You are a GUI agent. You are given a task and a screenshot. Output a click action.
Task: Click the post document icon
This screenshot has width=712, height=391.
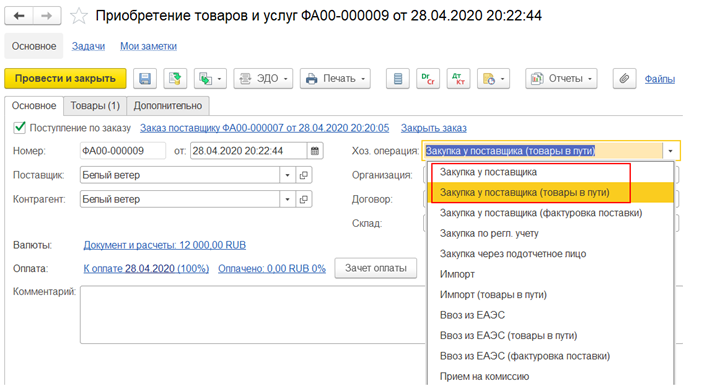point(175,79)
